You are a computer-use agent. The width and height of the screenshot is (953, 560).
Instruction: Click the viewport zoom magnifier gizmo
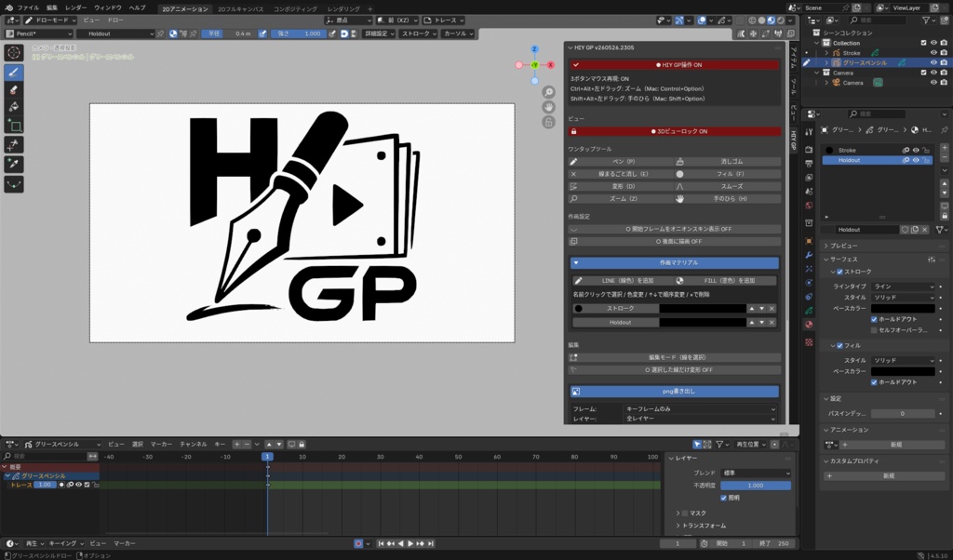click(x=549, y=92)
